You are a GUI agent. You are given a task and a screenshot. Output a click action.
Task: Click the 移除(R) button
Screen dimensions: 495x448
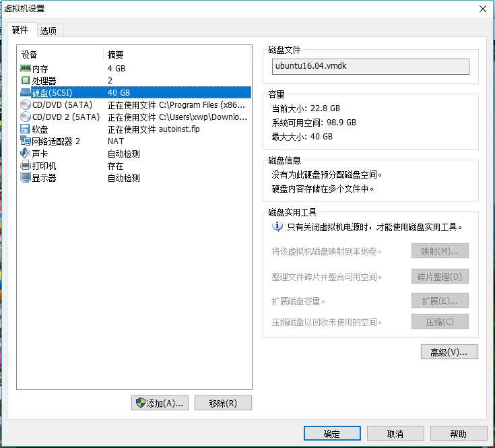coord(223,403)
